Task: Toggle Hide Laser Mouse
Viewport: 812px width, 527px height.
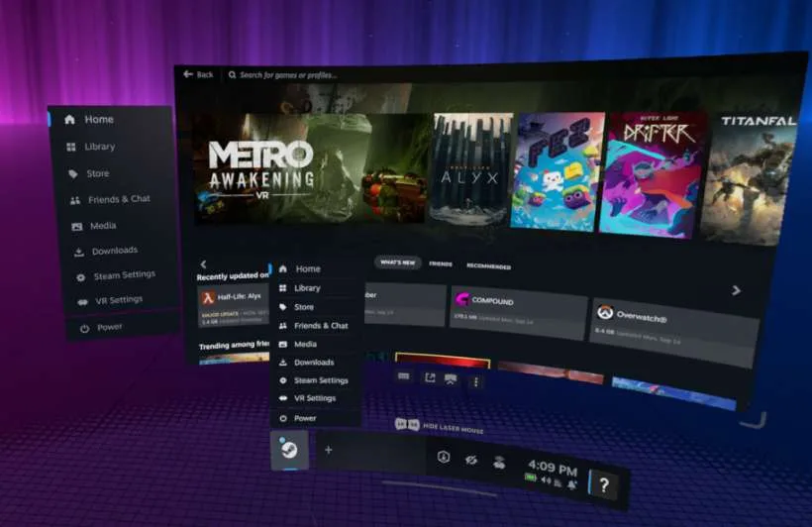Action: point(439,427)
